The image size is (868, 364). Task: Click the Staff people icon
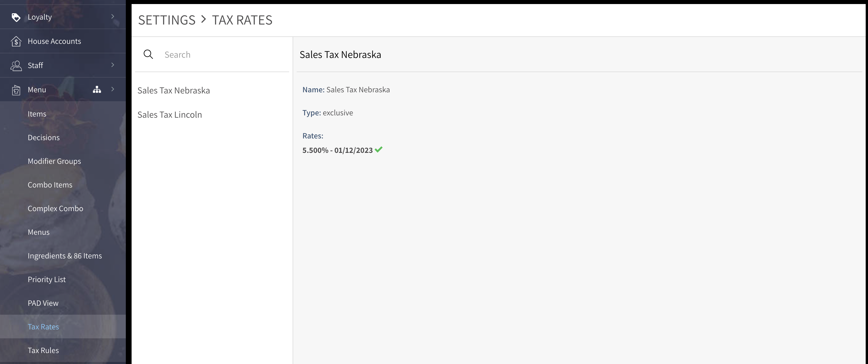tap(16, 66)
